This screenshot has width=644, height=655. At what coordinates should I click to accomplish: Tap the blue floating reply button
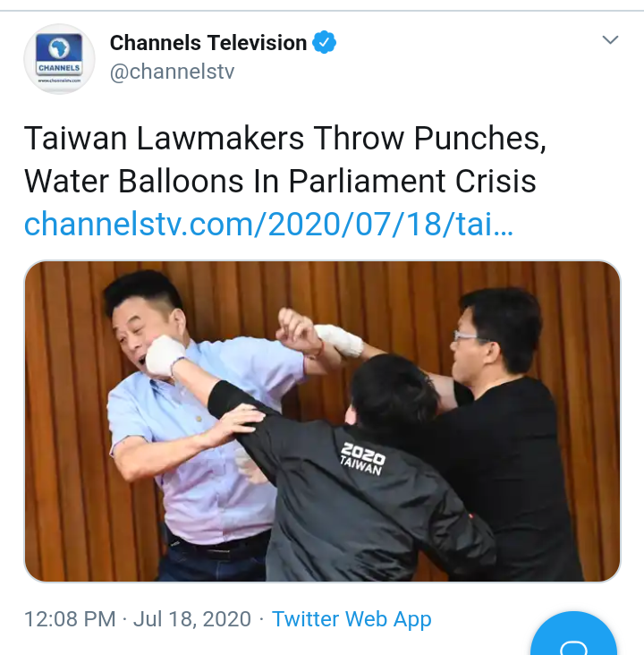(573, 634)
